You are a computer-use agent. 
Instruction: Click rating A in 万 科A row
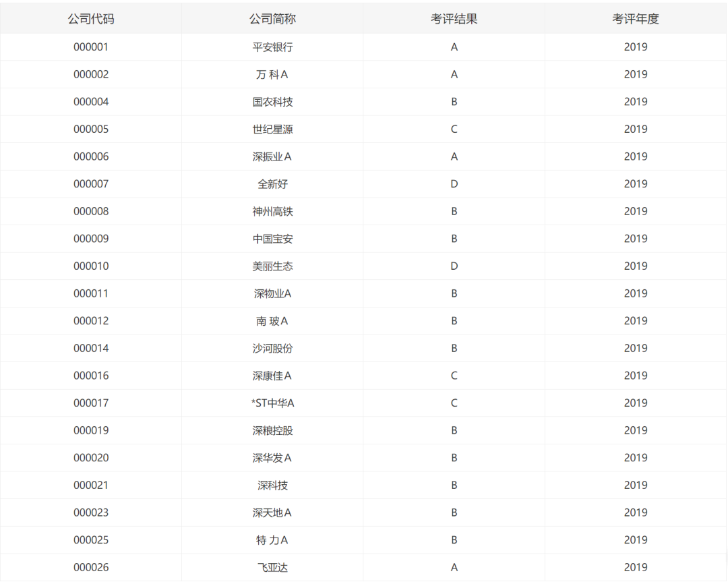(454, 74)
